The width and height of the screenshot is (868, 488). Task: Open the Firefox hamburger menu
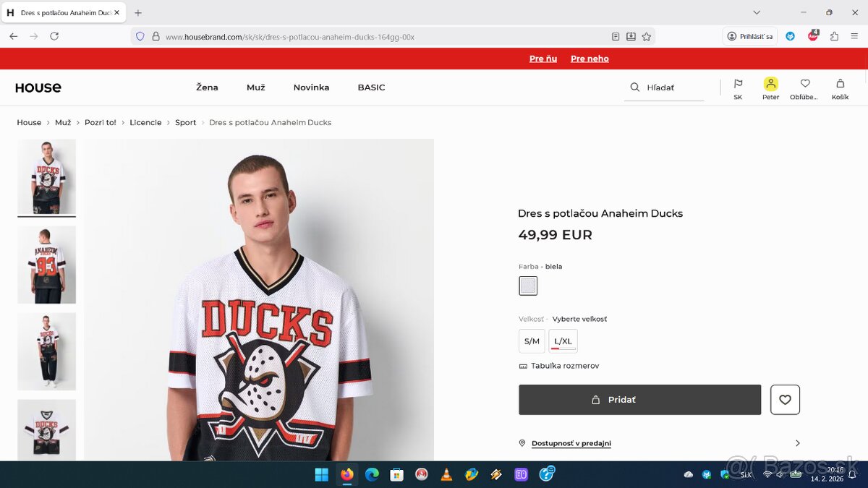pos(854,35)
